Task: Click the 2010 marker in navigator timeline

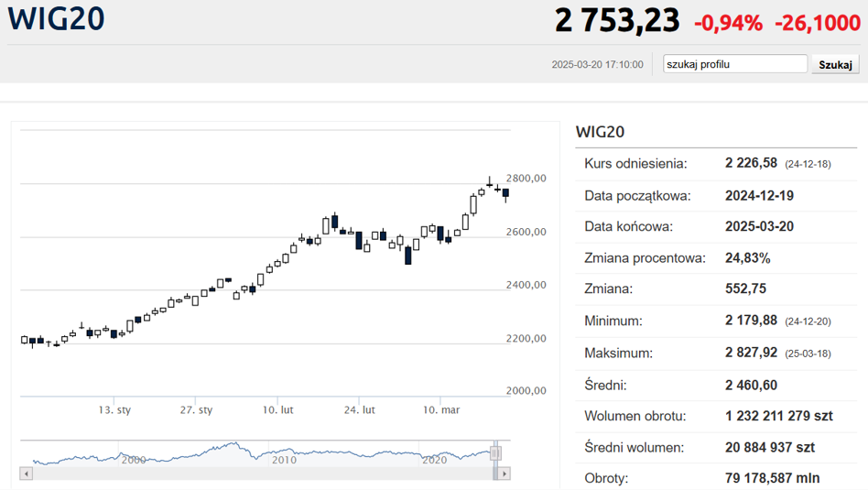Action: pos(284,460)
